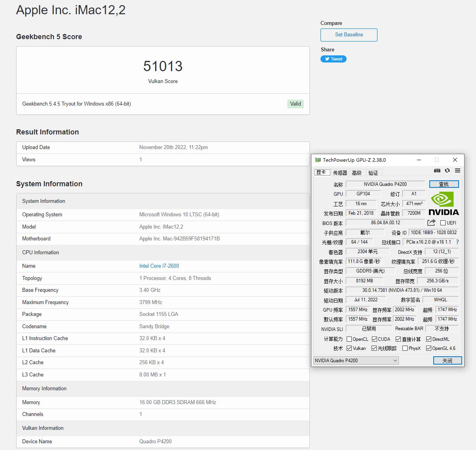Viewport: 476px width, 450px height.
Task: Click the Tweet share button
Action: pos(334,59)
